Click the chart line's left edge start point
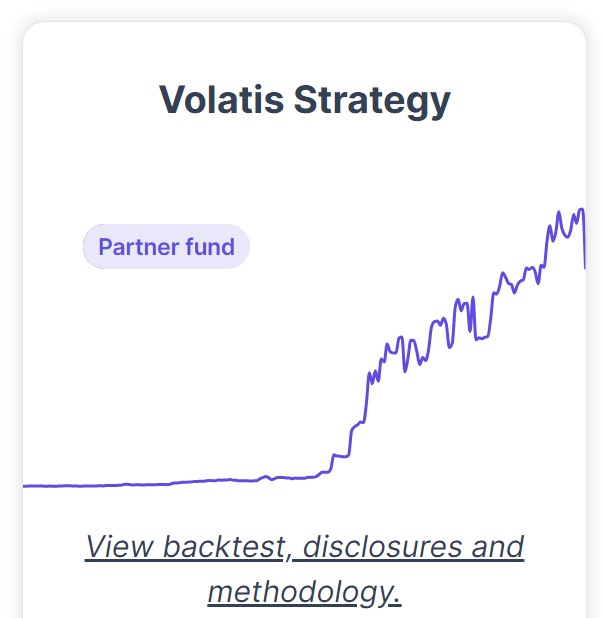 coord(24,486)
